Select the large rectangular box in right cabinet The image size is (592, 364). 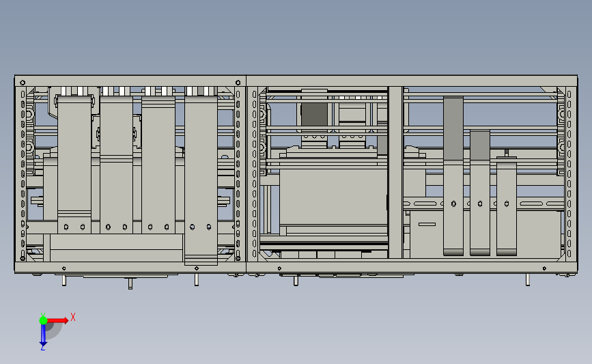click(x=333, y=197)
